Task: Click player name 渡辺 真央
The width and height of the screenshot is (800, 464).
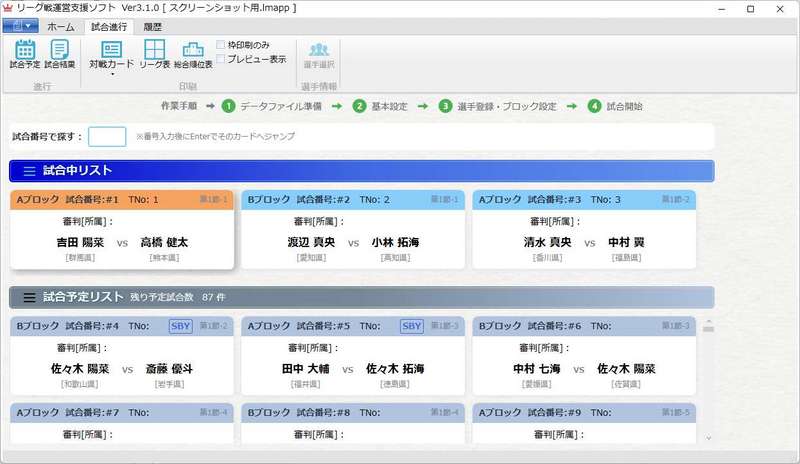Action: (311, 242)
